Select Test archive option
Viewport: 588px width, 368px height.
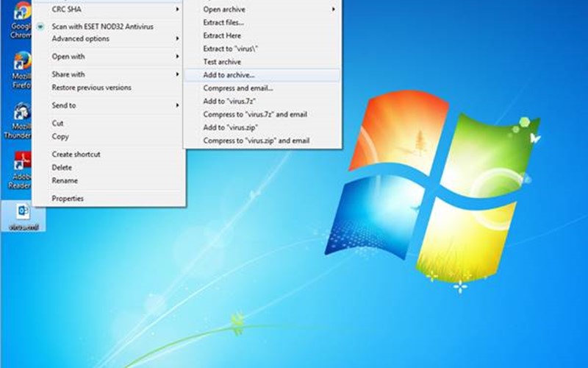click(x=262, y=62)
